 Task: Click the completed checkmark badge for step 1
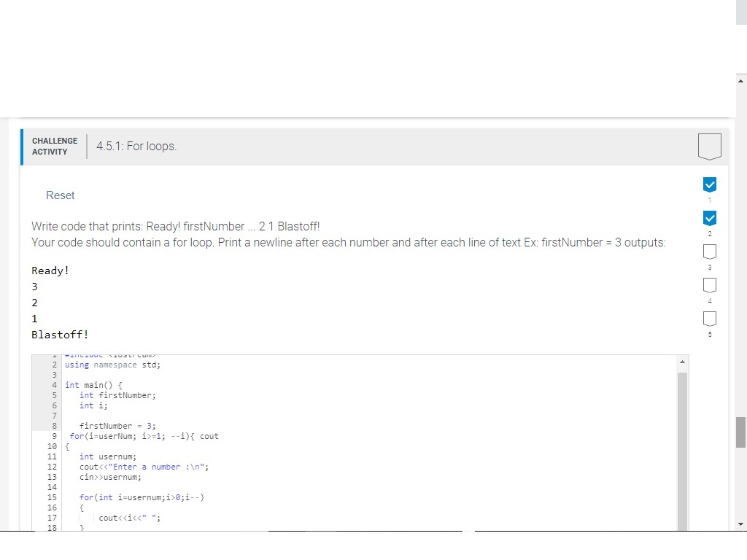tap(709, 184)
